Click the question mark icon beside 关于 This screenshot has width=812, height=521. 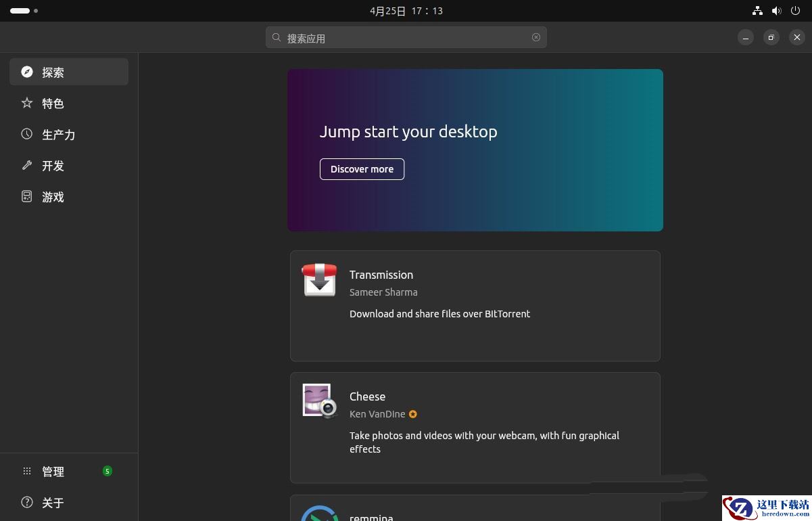27,502
